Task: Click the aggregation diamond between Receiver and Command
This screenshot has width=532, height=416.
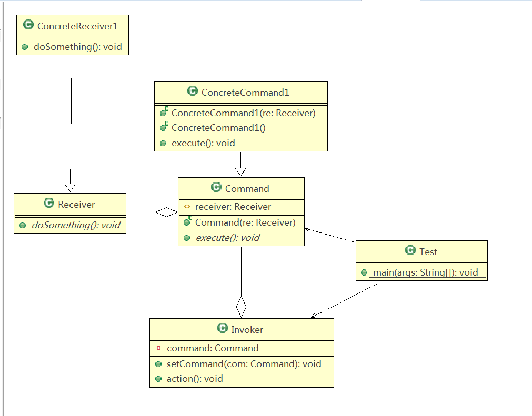Action: 167,212
